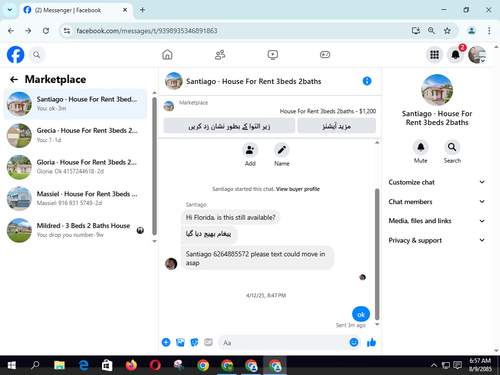Open Windows Start menu
Screen dimensions: 500x375
(x=11, y=365)
